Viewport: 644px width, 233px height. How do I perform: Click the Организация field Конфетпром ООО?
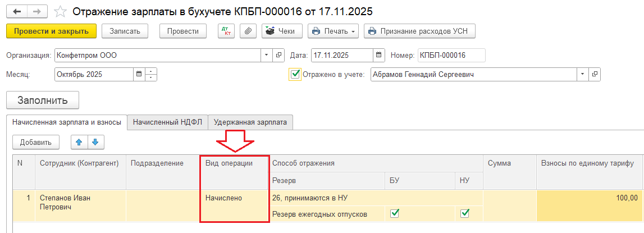158,55
